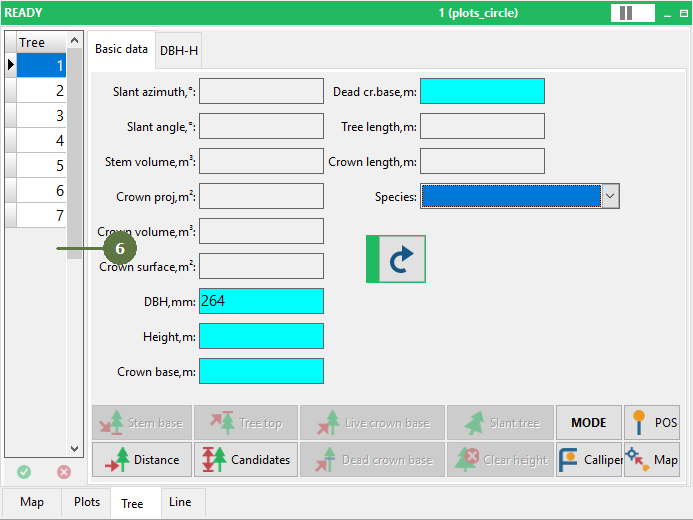Click the Crown volume input field
The height and width of the screenshot is (520, 693).
pyautogui.click(x=261, y=231)
